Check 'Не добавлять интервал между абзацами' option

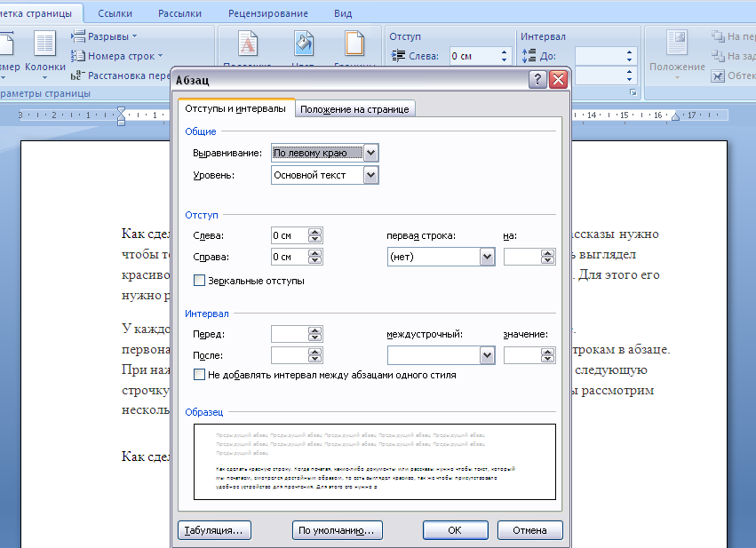pos(200,375)
